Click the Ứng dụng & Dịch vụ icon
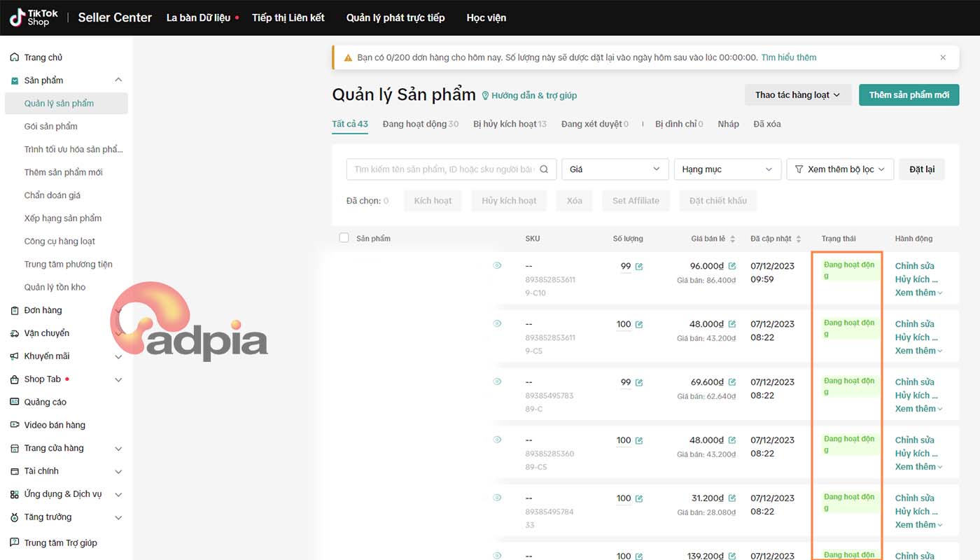 (x=15, y=494)
